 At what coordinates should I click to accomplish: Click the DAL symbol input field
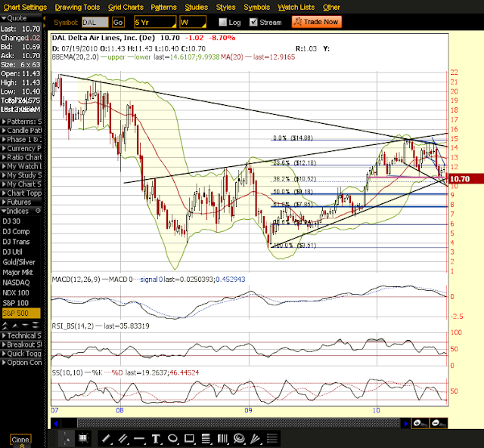[x=95, y=22]
